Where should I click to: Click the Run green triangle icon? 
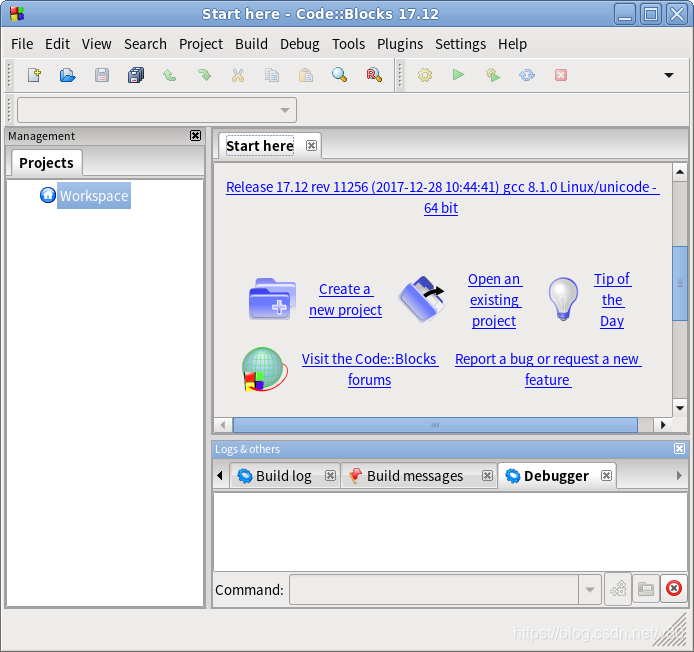[459, 75]
